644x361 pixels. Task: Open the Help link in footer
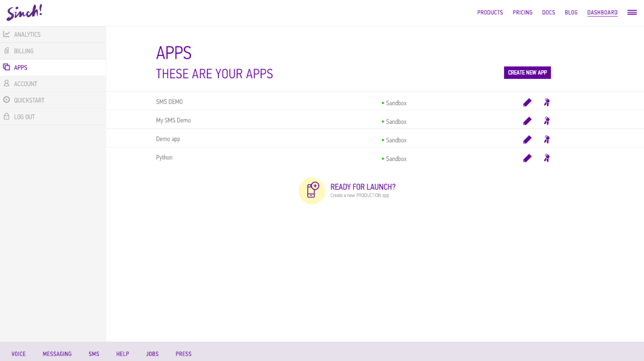122,354
